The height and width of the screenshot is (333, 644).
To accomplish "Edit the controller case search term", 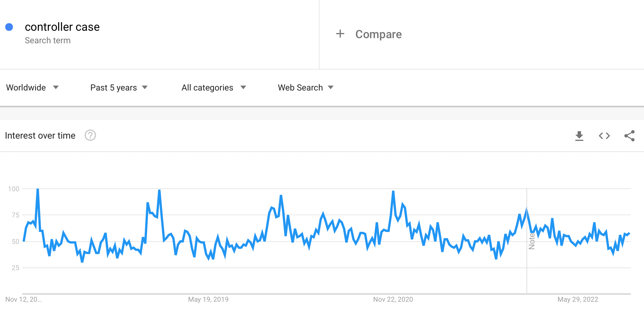I will (62, 27).
